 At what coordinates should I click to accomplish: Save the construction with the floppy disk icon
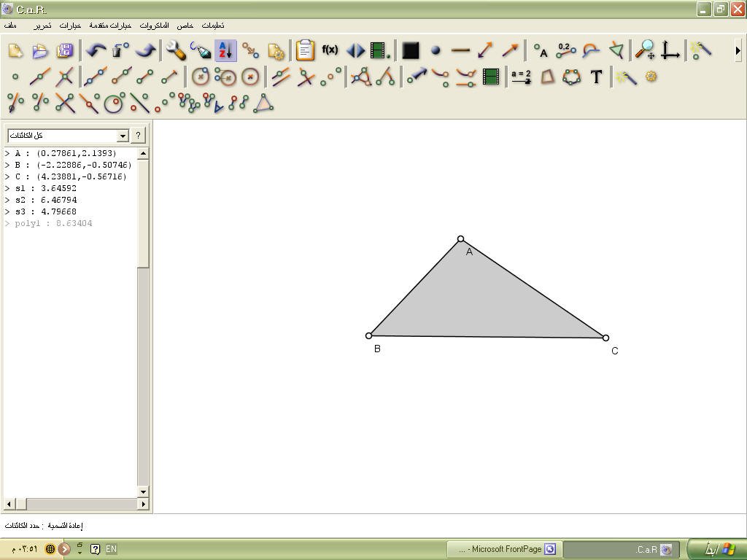(x=65, y=50)
